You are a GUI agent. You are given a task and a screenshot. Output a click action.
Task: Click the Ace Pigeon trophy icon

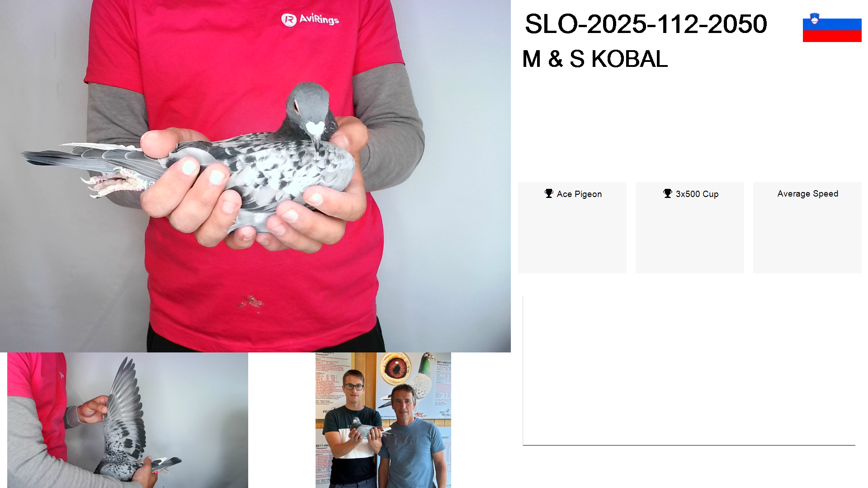click(549, 193)
